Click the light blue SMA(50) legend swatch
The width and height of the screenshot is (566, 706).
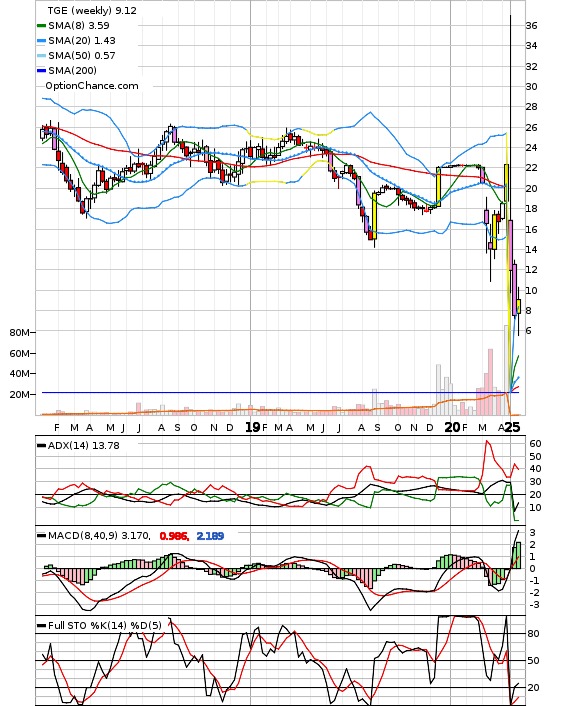coord(41,56)
